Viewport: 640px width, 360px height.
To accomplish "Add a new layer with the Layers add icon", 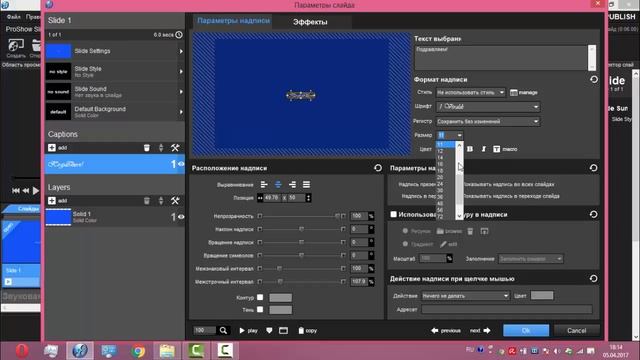I will (x=52, y=200).
